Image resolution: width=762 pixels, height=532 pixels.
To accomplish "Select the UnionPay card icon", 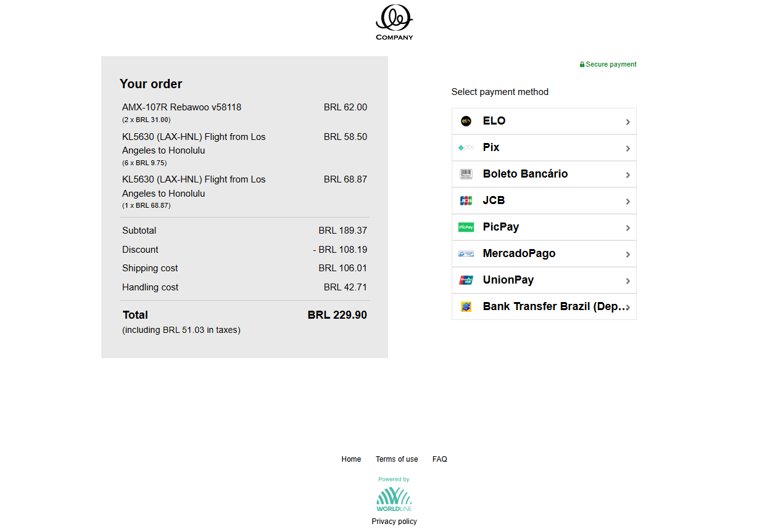I will (466, 280).
